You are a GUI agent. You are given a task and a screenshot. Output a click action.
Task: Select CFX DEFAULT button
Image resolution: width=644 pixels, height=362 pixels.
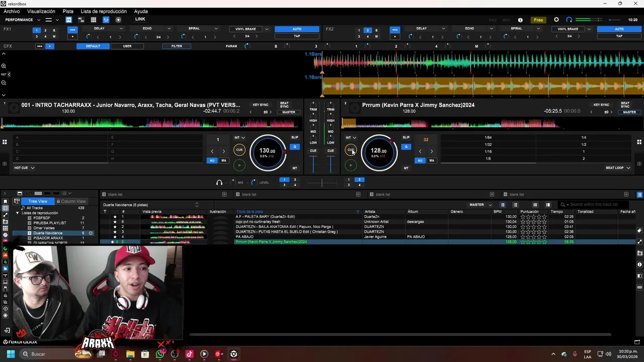tap(93, 46)
